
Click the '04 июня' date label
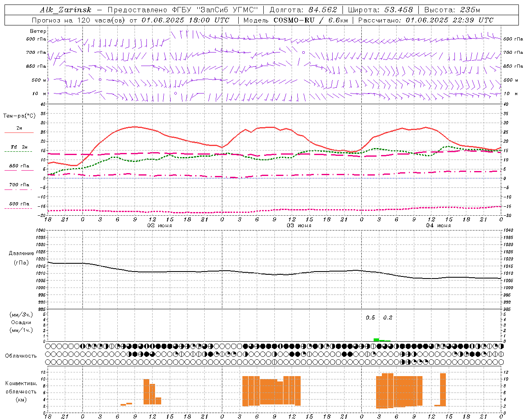(438, 226)
